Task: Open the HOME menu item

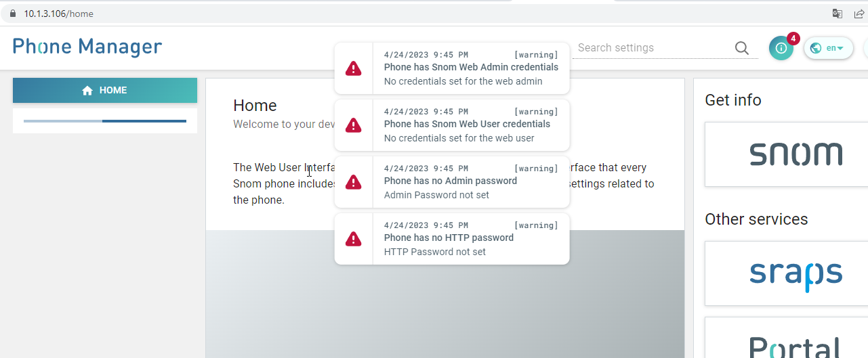Action: 105,90
